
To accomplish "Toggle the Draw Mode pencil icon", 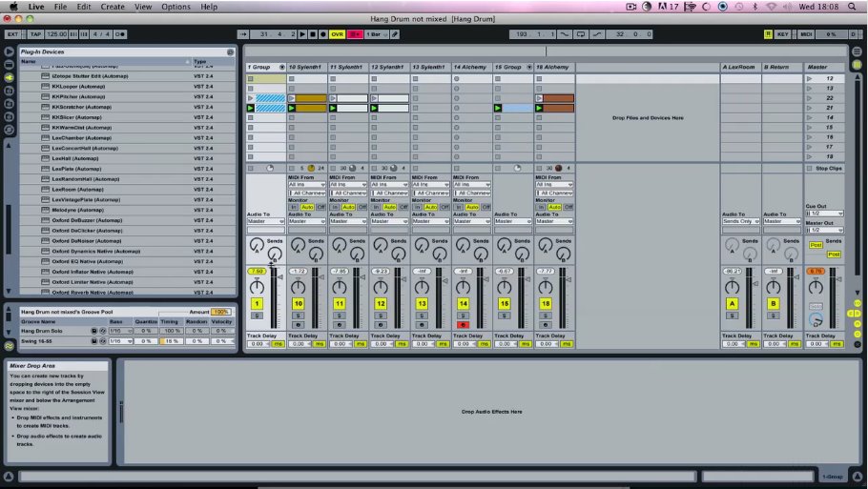I will [x=395, y=34].
